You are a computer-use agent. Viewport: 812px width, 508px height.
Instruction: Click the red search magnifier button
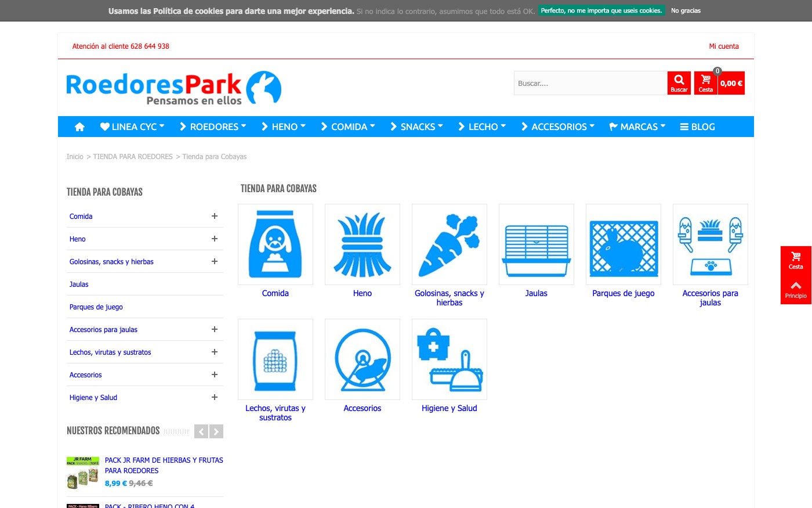679,83
